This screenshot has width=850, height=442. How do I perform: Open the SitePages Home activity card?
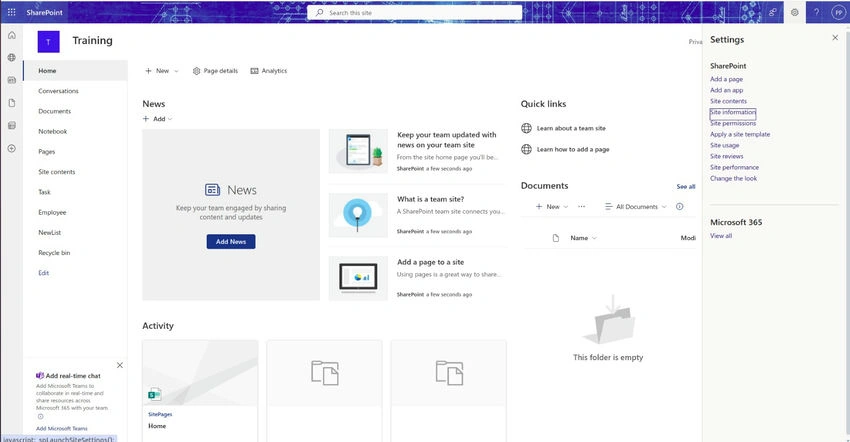click(200, 390)
